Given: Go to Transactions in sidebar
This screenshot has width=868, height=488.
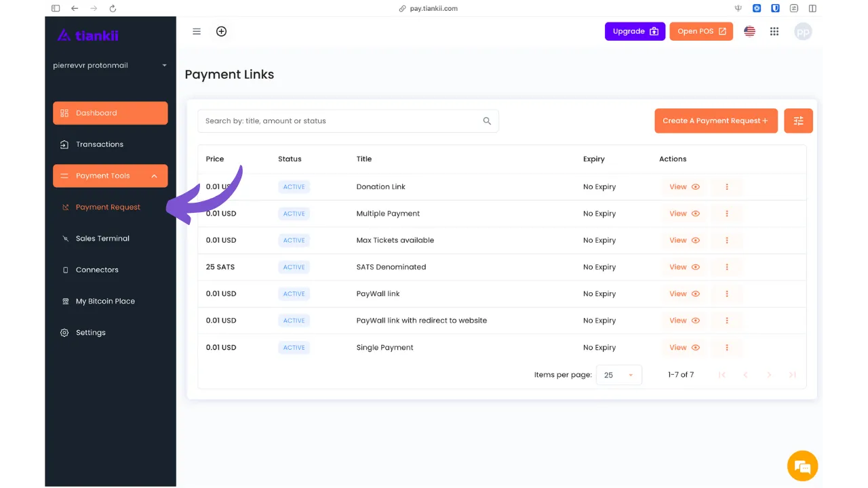Looking at the screenshot, I should 100,144.
